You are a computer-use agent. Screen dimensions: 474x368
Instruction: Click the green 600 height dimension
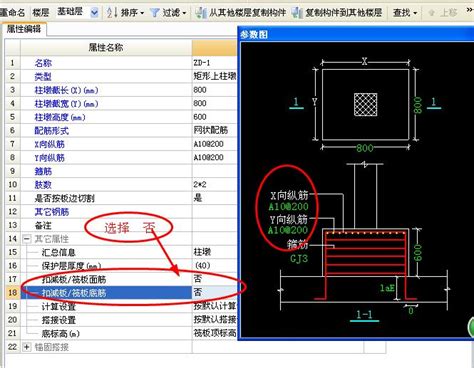418,253
